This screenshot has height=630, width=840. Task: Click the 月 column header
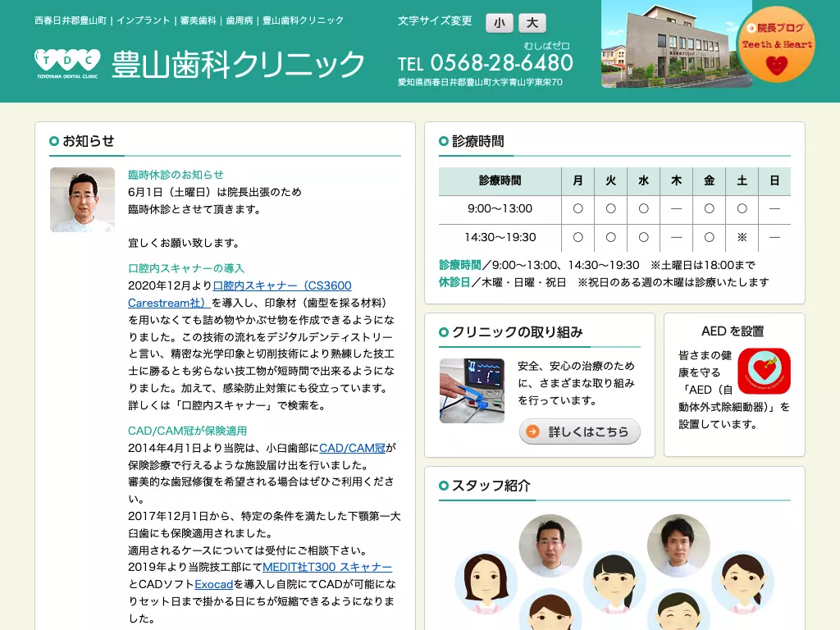coord(578,181)
